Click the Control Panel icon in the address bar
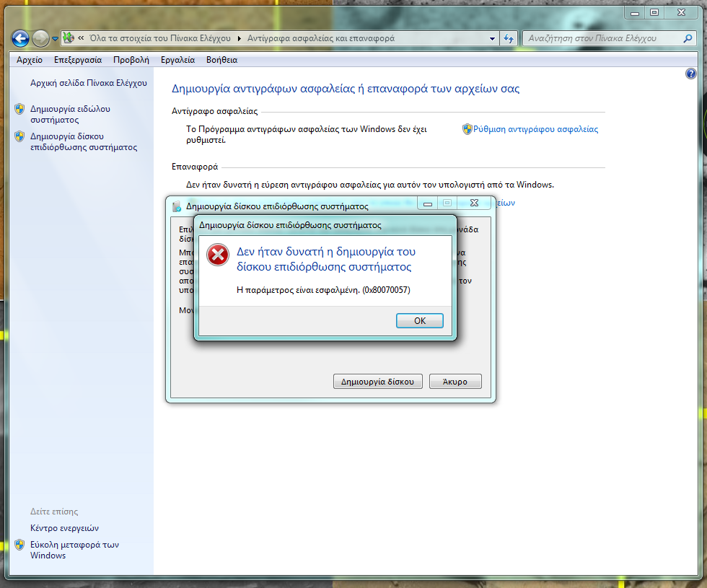Viewport: 707px width, 588px height. 68,38
